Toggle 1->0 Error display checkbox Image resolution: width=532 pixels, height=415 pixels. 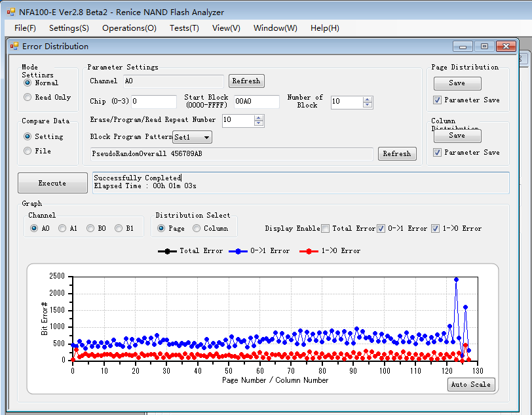[435, 229]
